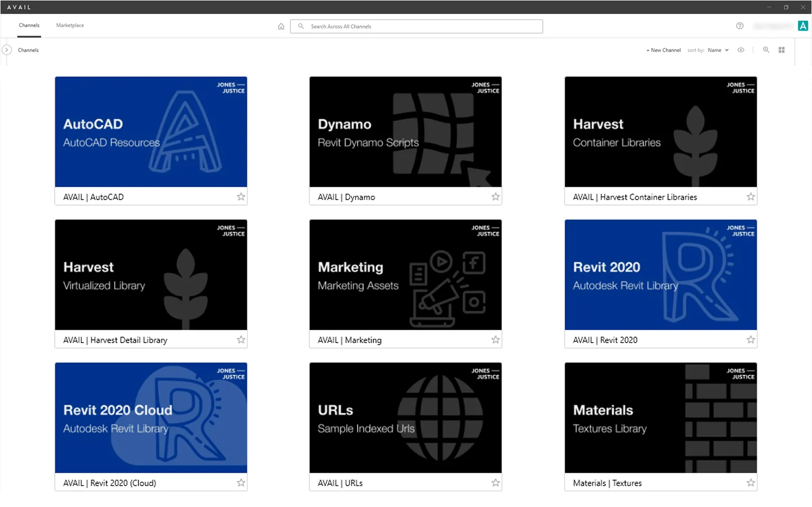The width and height of the screenshot is (812, 507).
Task: Click the Home icon beside search bar
Action: coord(281,26)
